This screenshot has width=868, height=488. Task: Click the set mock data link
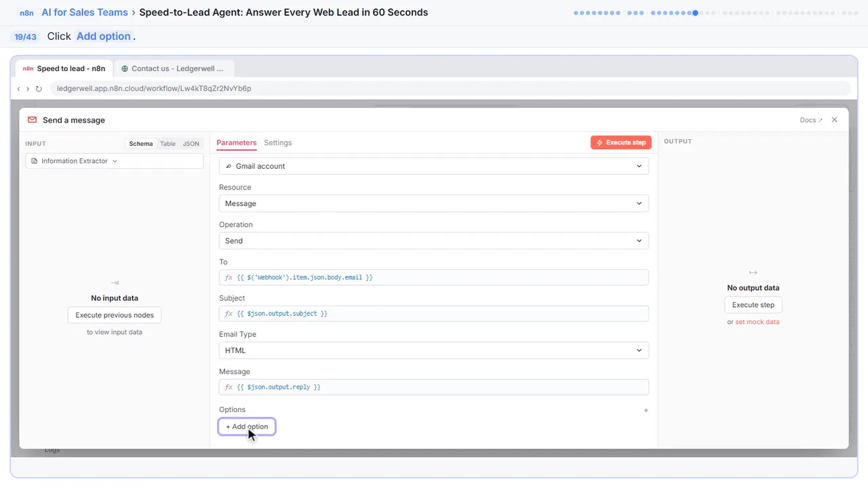(x=757, y=322)
